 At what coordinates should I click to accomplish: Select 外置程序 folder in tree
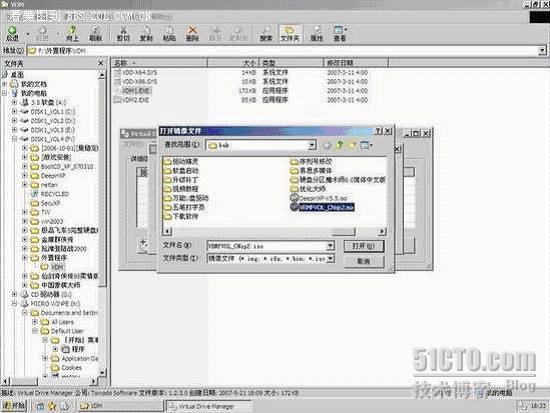(48, 258)
